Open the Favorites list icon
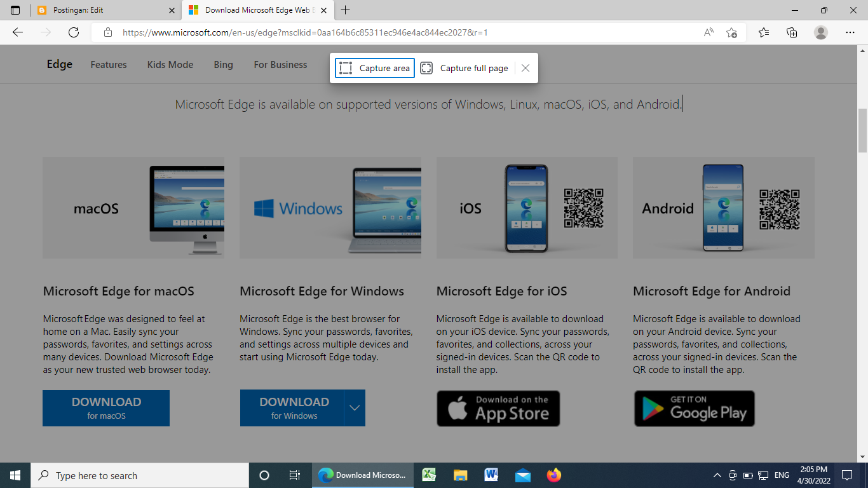Screen dimensions: 868x488 (x=764, y=32)
